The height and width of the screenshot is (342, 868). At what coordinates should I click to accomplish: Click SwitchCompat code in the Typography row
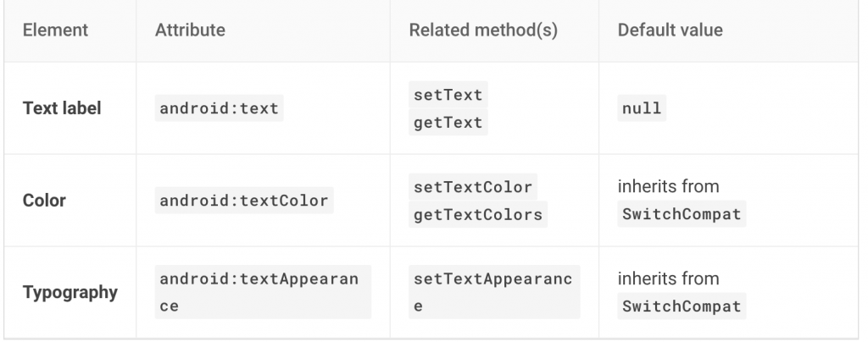[682, 306]
